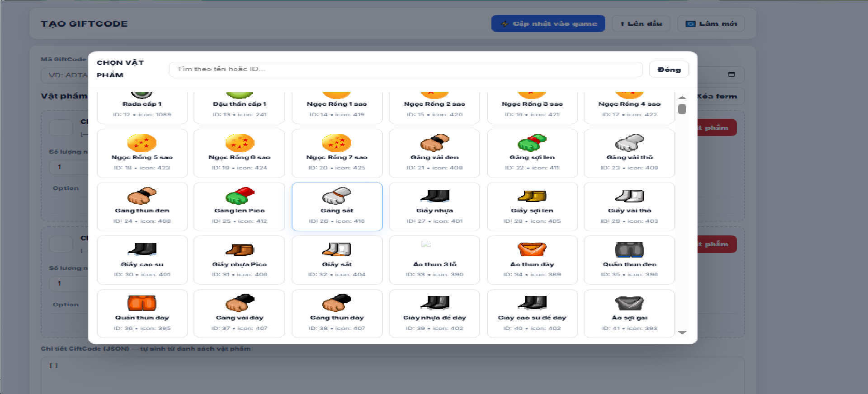This screenshot has width=868, height=394.
Task: Pick the Áo thun dày shirt
Action: pos(532,260)
